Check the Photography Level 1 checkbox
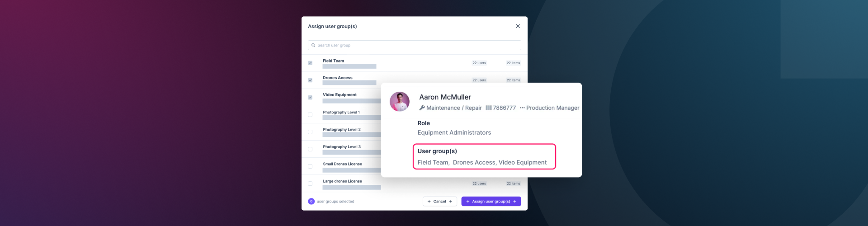 [x=310, y=115]
